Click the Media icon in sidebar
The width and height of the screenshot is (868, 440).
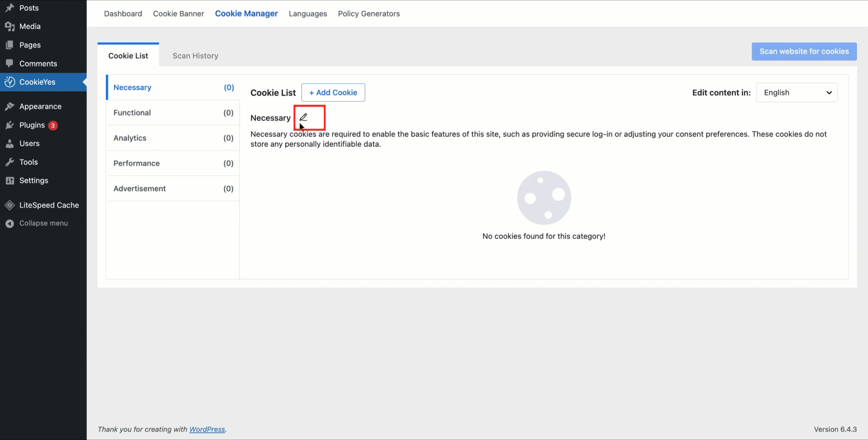coord(10,26)
